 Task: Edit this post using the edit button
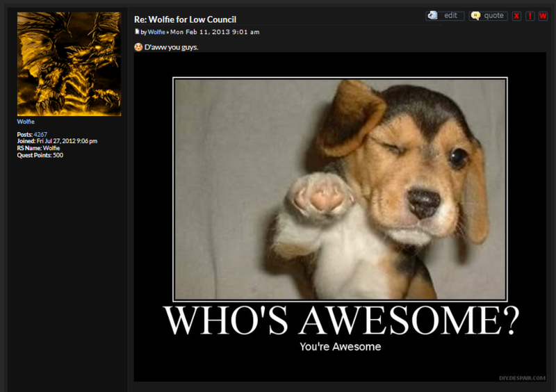tap(445, 15)
